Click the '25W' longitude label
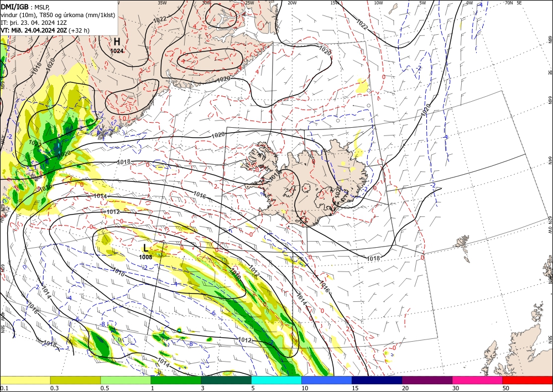Viewport: 553px width, 392px height. (249, 3)
